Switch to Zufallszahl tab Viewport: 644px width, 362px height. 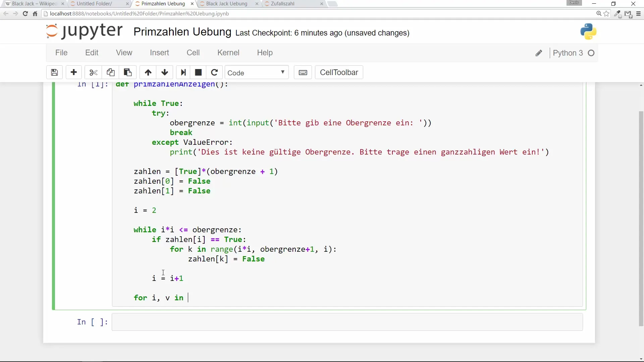pos(293,4)
